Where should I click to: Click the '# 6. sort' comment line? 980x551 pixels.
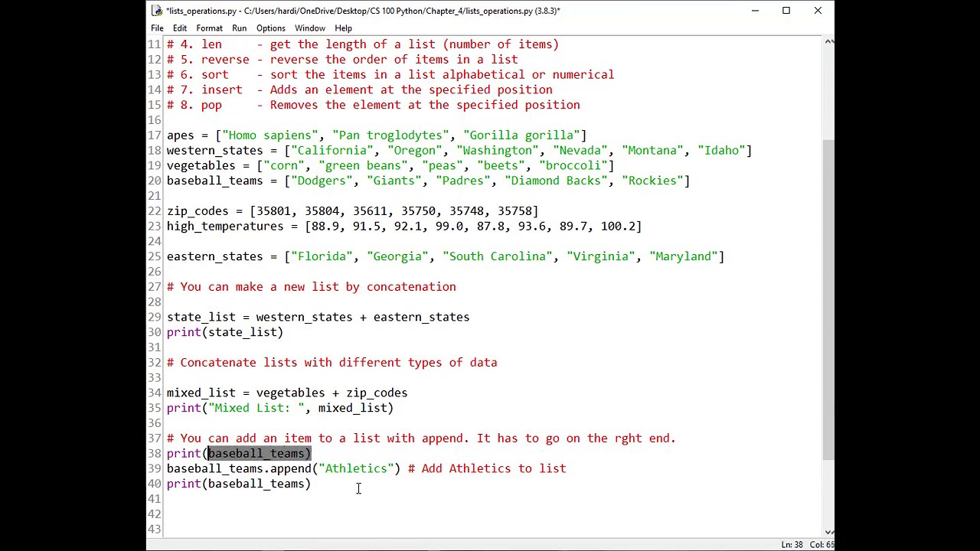(x=390, y=75)
